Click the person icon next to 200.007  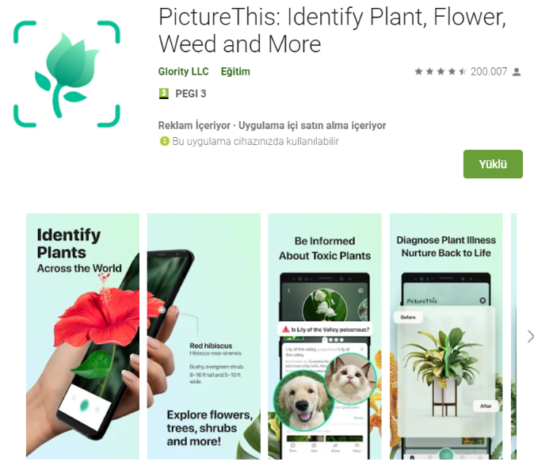(517, 72)
